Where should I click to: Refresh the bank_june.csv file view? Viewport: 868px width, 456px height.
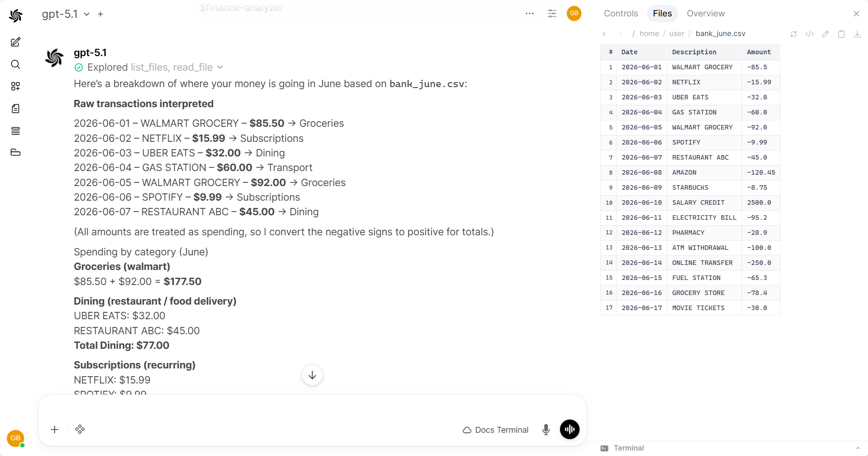793,34
